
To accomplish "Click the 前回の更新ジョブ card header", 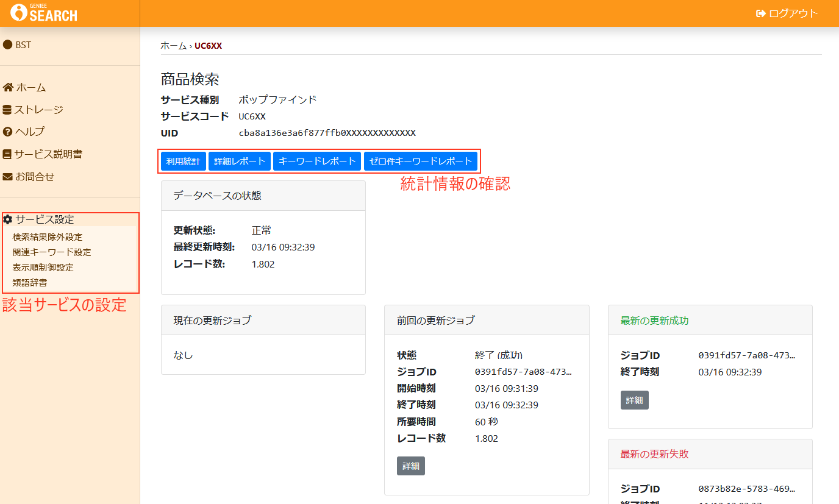I will (x=487, y=320).
